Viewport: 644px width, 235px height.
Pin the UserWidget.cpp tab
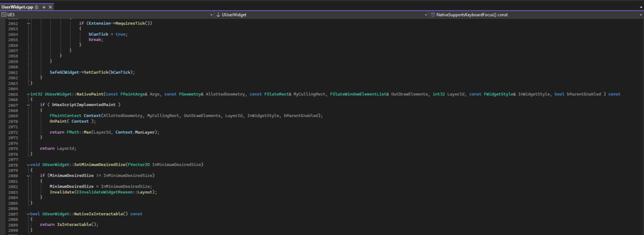pyautogui.click(x=44, y=7)
